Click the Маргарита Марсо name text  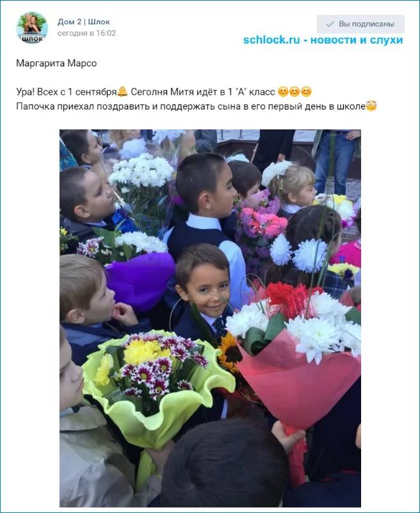coord(56,63)
